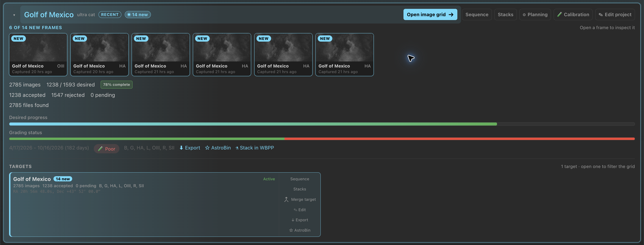Click the Desired progress bar
Screen dimensions: 644x245
322,124
